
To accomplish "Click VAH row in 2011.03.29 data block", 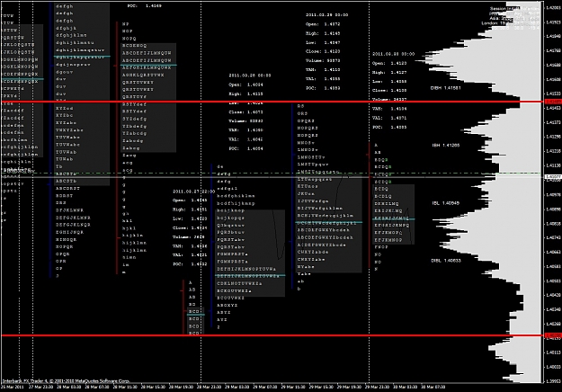I will 323,70.
